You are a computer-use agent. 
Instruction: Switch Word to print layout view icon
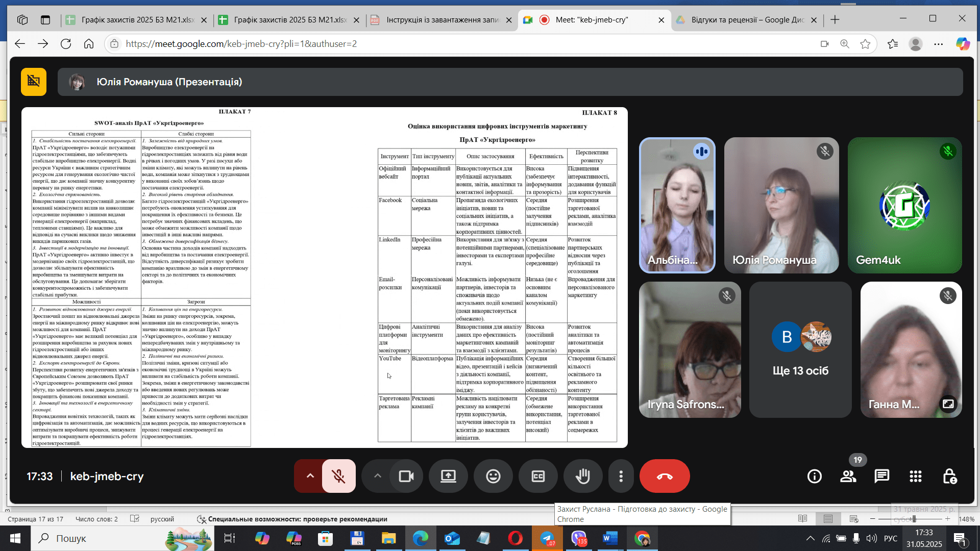[x=828, y=519]
